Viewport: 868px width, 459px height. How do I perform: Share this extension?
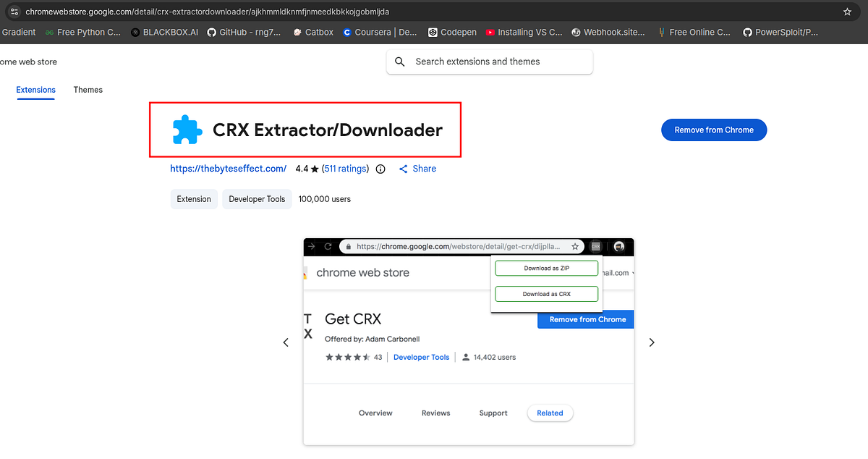tap(417, 169)
